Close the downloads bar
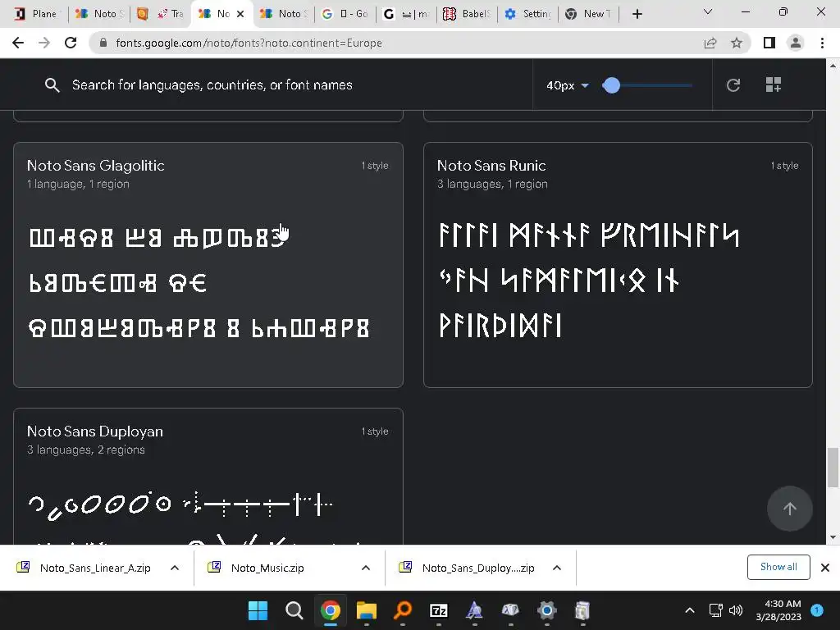Image resolution: width=840 pixels, height=630 pixels. 825,568
